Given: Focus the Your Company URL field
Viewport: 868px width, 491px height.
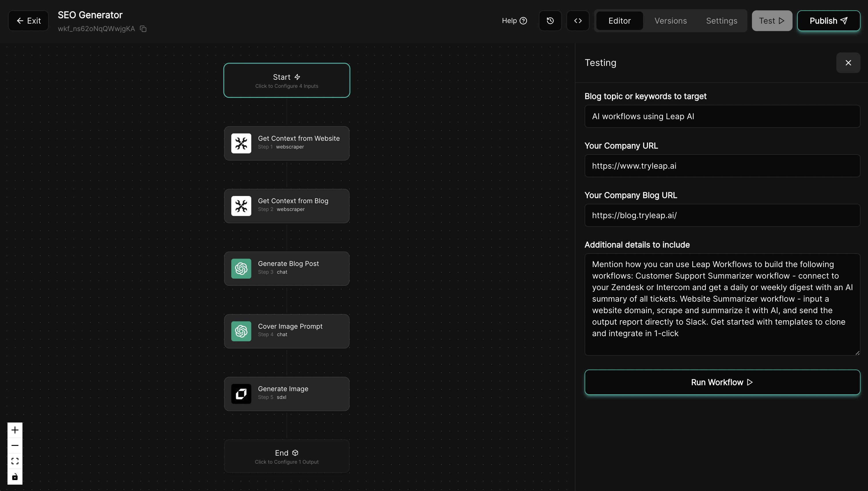Looking at the screenshot, I should pyautogui.click(x=722, y=165).
